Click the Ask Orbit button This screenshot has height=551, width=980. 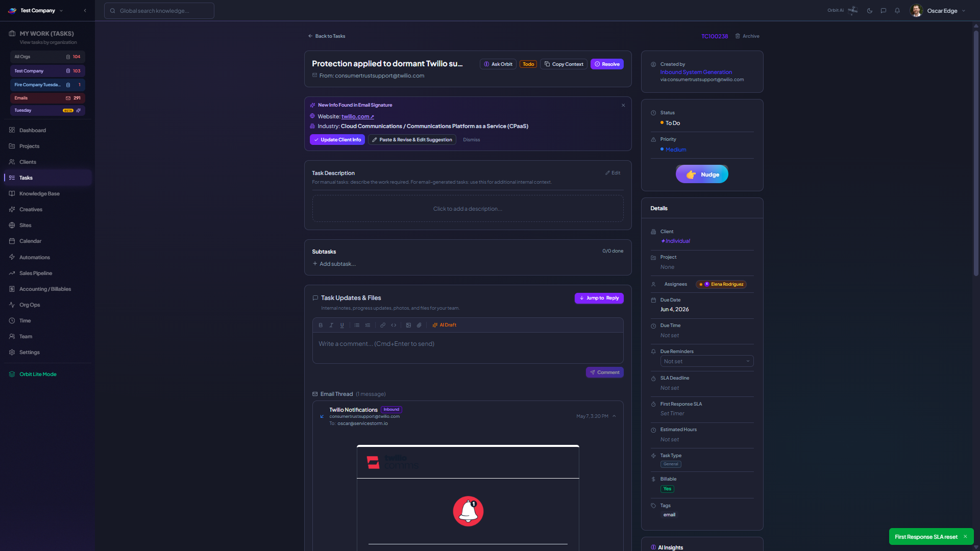click(x=498, y=64)
